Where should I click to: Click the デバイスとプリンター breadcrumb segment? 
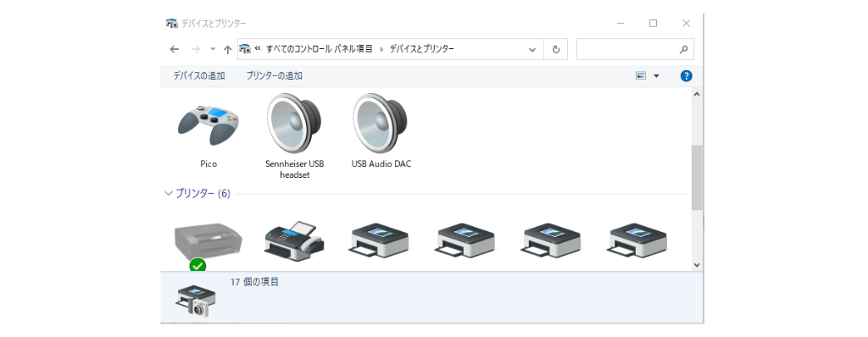pyautogui.click(x=422, y=49)
